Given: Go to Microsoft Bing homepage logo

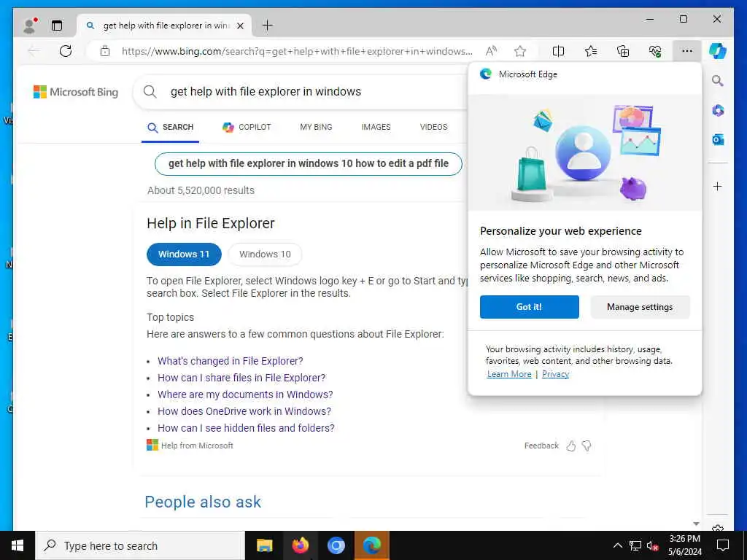Looking at the screenshot, I should pos(76,92).
